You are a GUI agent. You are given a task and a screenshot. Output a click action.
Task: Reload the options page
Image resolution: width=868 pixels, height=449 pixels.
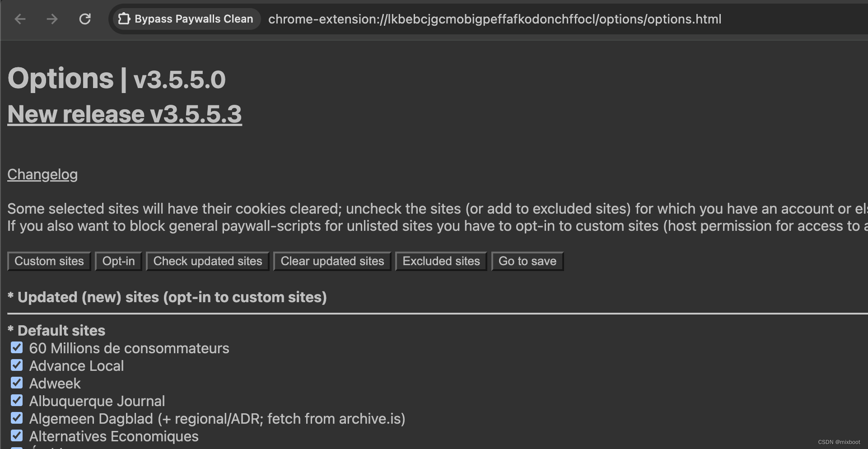coord(85,19)
